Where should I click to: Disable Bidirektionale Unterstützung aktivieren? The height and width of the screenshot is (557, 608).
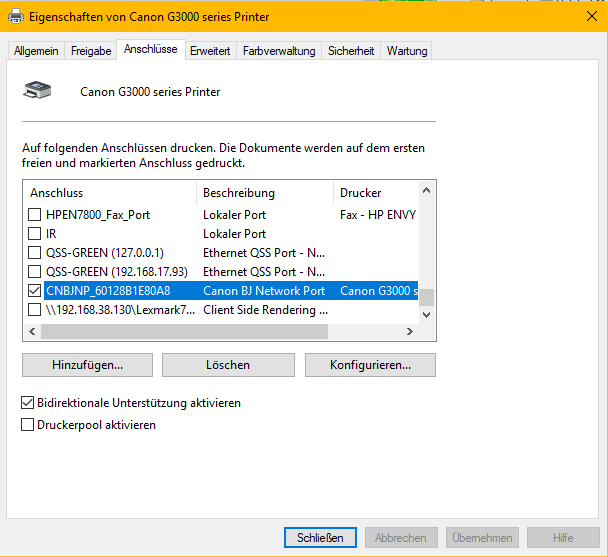click(x=28, y=403)
